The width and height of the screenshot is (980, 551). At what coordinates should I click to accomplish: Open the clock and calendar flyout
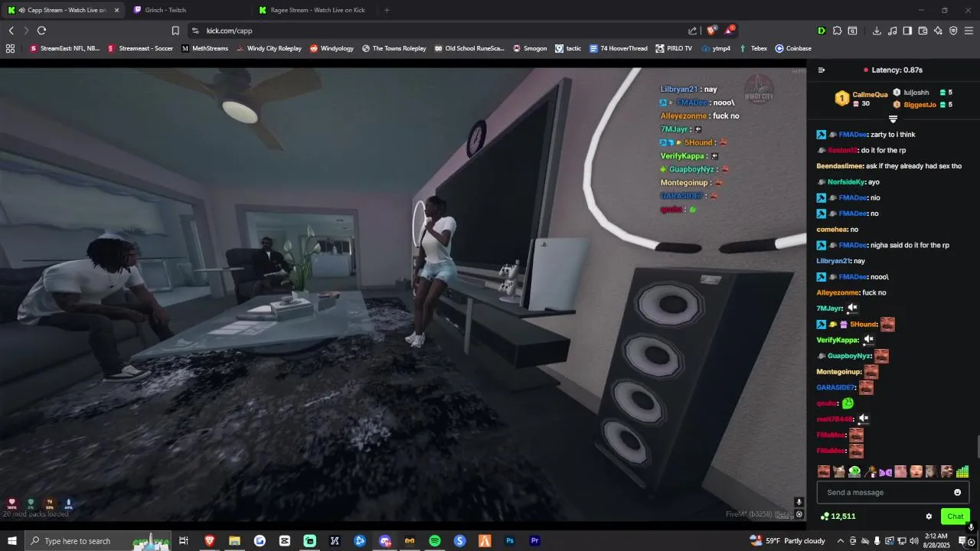(937, 541)
